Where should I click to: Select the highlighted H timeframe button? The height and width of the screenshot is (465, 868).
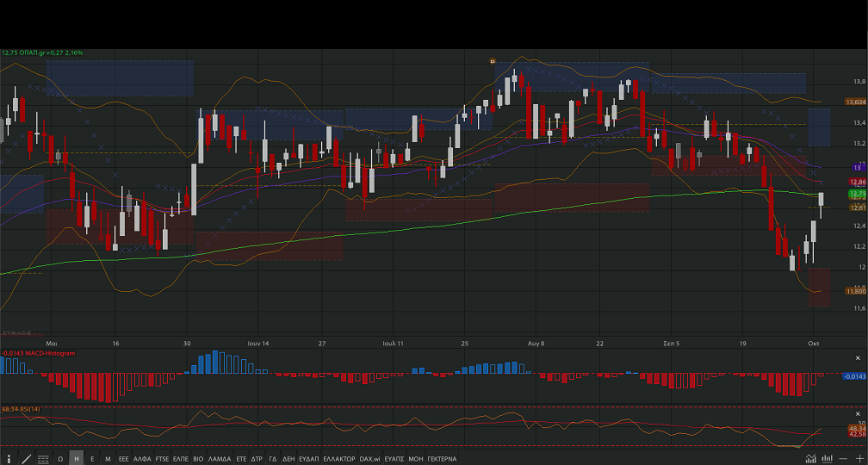pos(77,459)
